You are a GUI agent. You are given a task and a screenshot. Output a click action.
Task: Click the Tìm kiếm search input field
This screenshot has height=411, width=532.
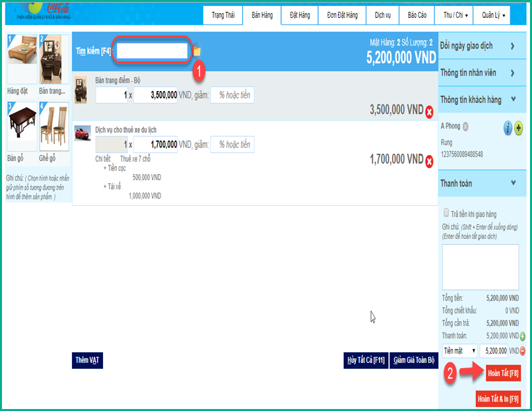click(x=152, y=51)
